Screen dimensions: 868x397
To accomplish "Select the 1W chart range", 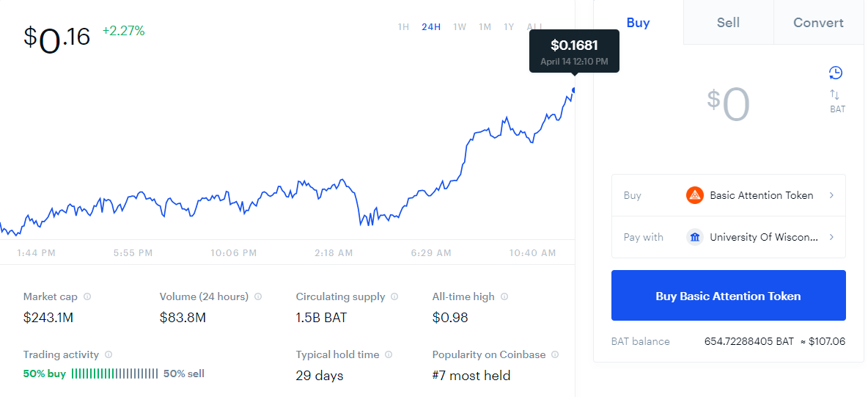I will (460, 26).
